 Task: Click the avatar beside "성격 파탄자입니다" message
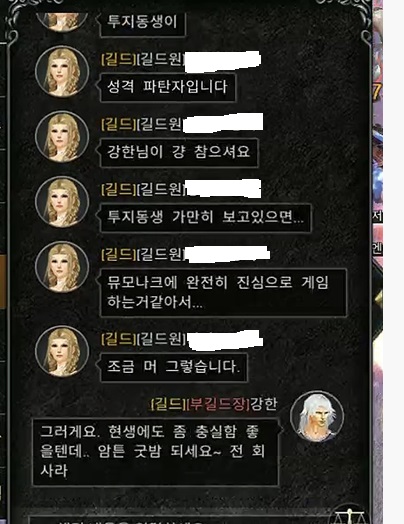tap(62, 71)
